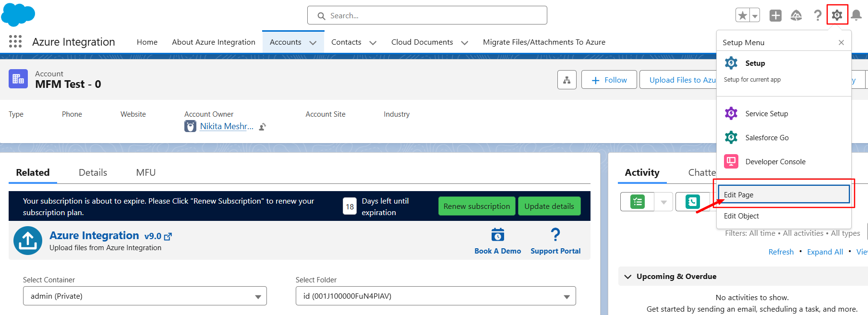Open Migrate Files/Attachments To Azure tab
The height and width of the screenshot is (315, 868).
(x=544, y=42)
